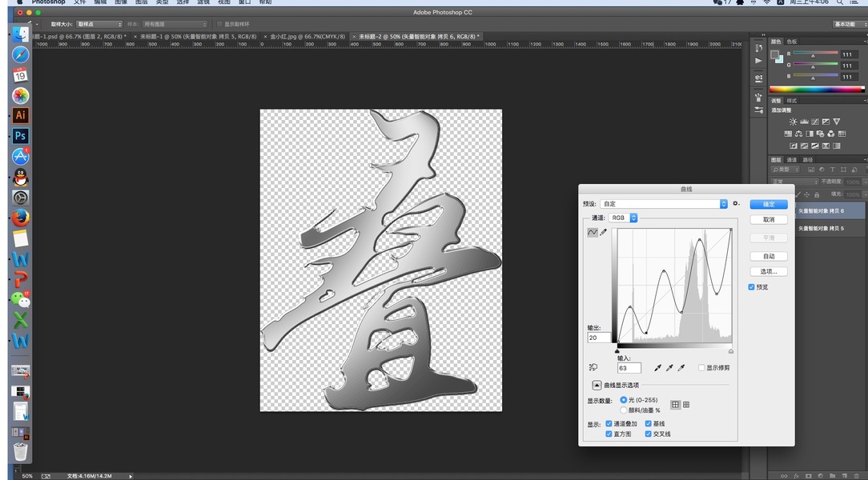Open the History panel icon
The height and width of the screenshot is (480, 868).
758,48
